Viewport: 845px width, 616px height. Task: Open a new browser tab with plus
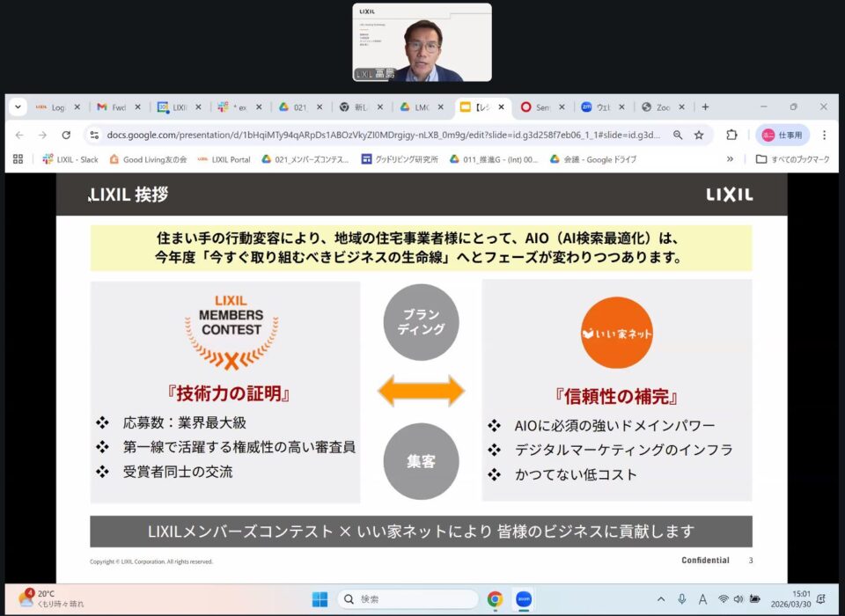[705, 106]
